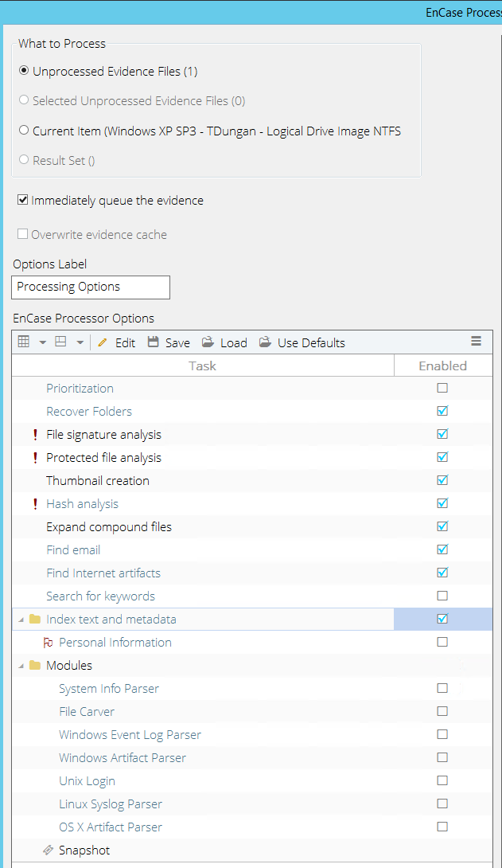502x868 pixels.
Task: Click the Edit pencil icon
Action: pos(103,342)
